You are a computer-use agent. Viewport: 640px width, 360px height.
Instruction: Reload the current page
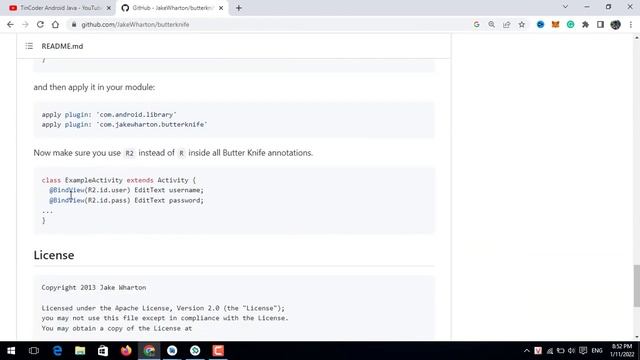pyautogui.click(x=40, y=24)
